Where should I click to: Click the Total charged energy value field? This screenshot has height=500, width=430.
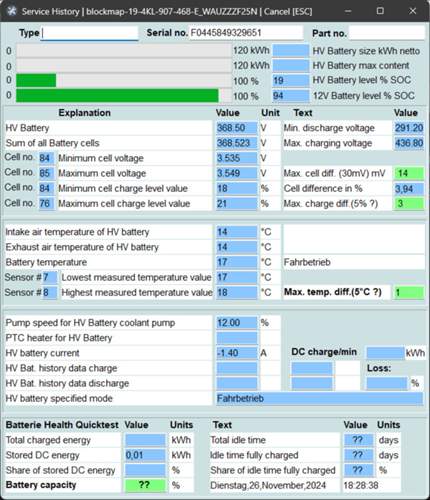(x=145, y=440)
